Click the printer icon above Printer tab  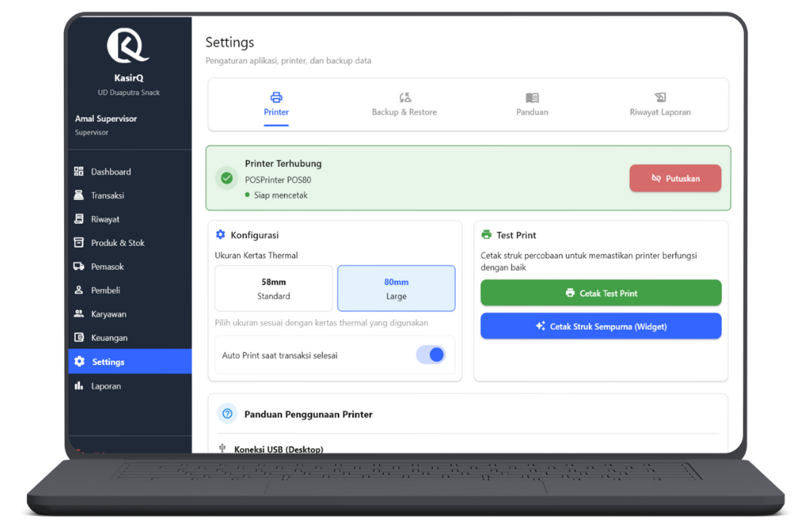click(x=277, y=97)
